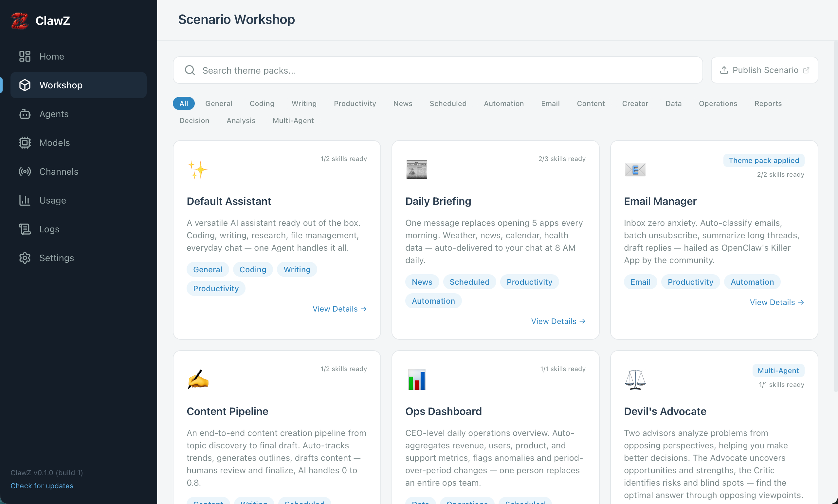Open the Agents section from the sidebar
This screenshot has height=504, width=838.
pyautogui.click(x=25, y=114)
